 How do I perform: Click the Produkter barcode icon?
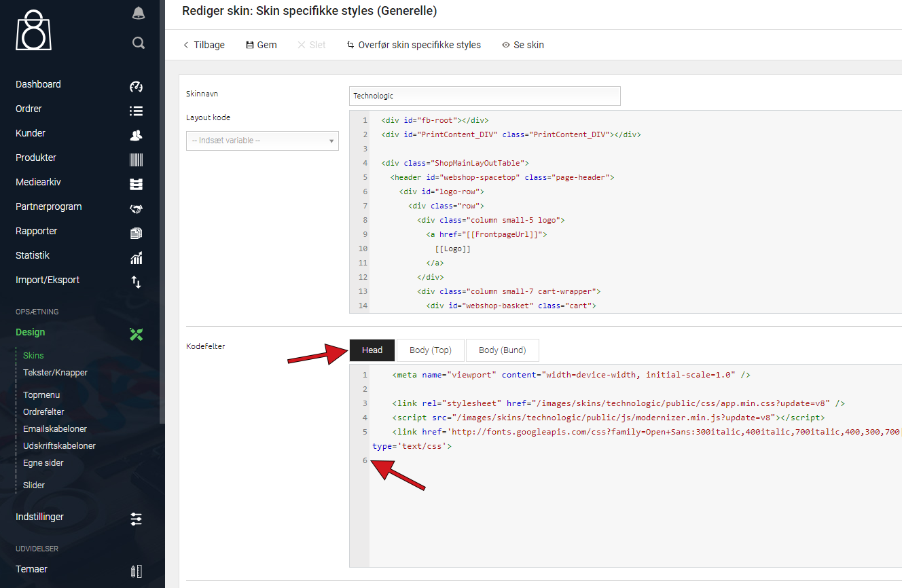coord(136,160)
